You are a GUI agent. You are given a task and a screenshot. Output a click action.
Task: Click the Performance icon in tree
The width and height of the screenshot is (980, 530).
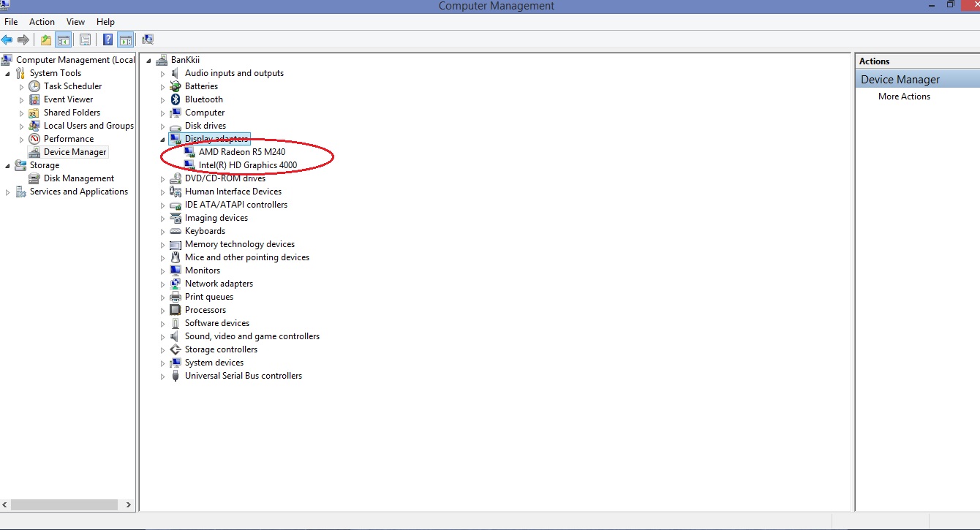click(34, 139)
